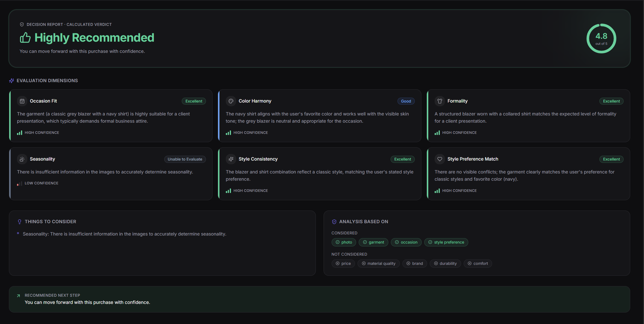
Task: Click the arrow icon by Recommended Next Step
Action: (x=18, y=296)
